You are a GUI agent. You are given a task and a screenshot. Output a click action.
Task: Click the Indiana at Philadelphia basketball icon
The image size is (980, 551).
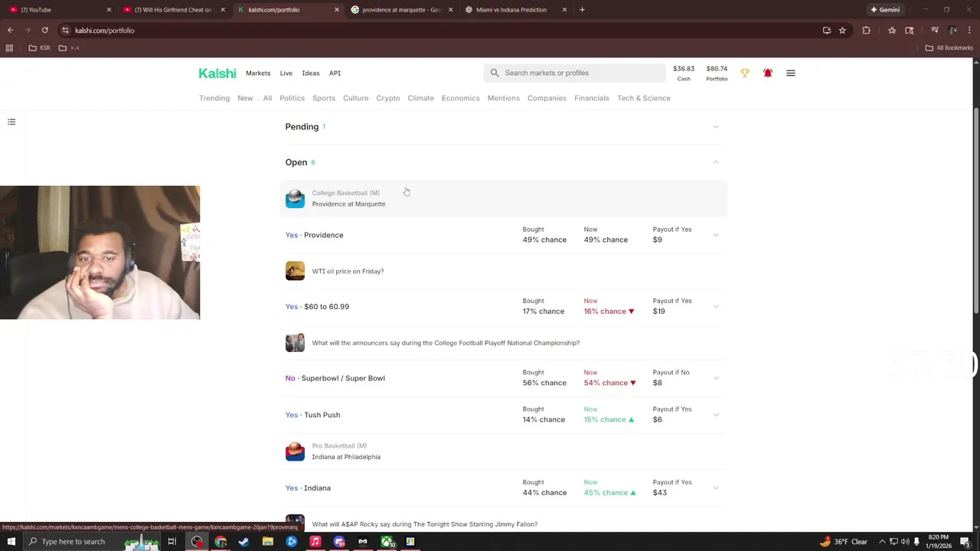coord(295,452)
